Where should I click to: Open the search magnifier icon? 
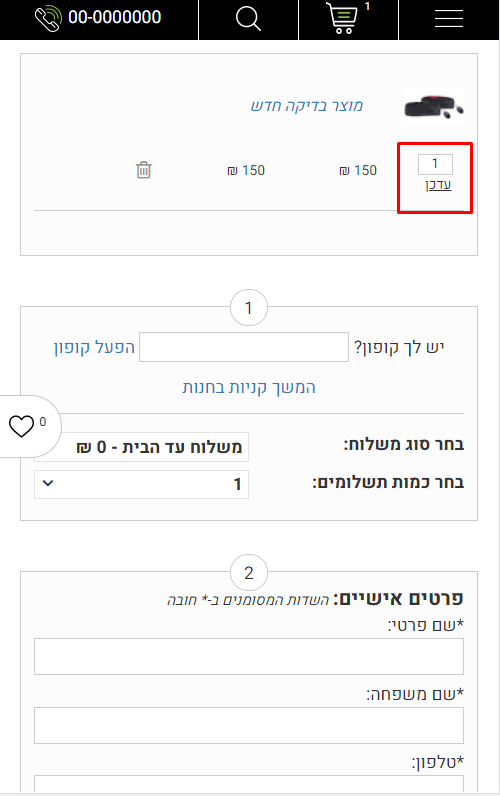(248, 19)
